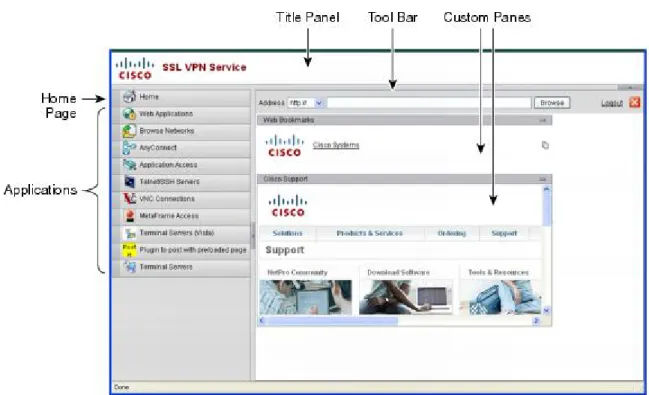Open VNC Connections menu item
The image size is (649, 395).
[181, 199]
